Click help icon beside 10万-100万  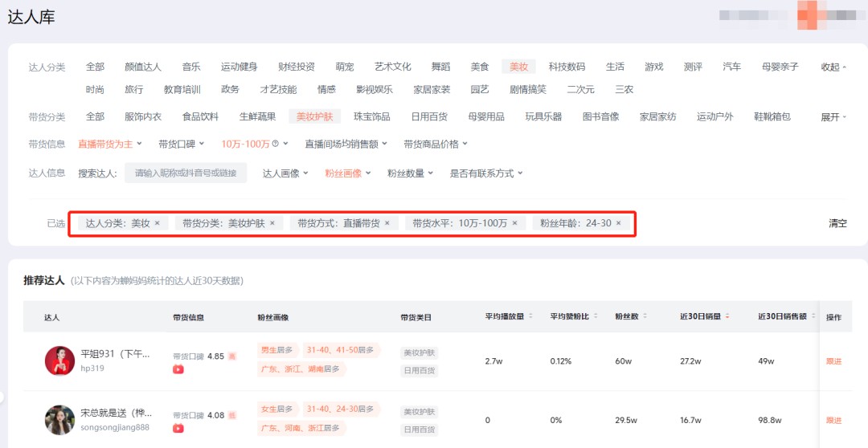pos(275,144)
